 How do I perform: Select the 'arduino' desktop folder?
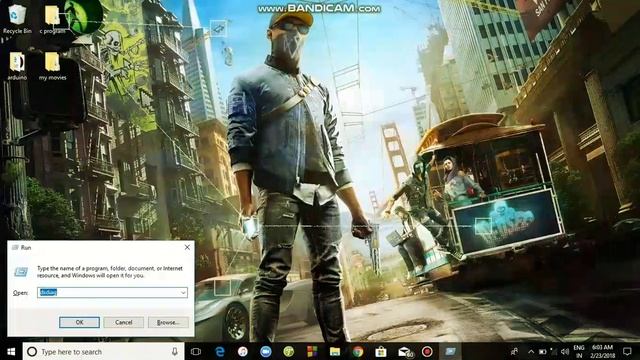click(x=17, y=65)
